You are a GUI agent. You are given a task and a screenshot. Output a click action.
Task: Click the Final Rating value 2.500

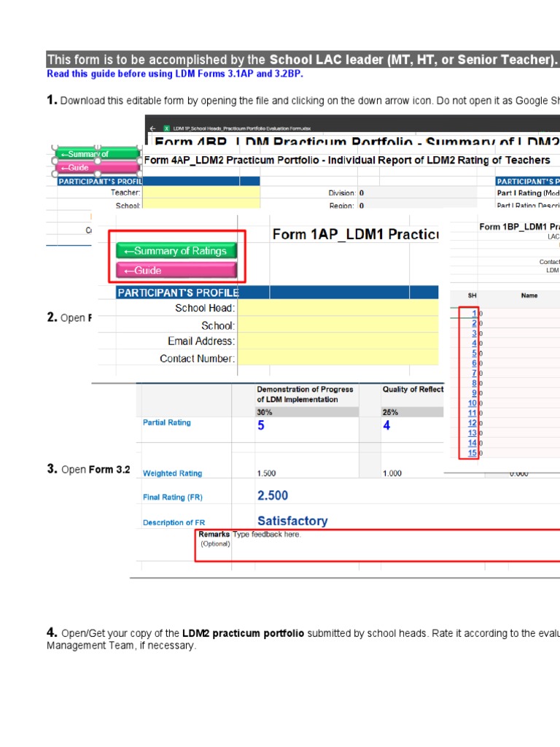coord(273,495)
